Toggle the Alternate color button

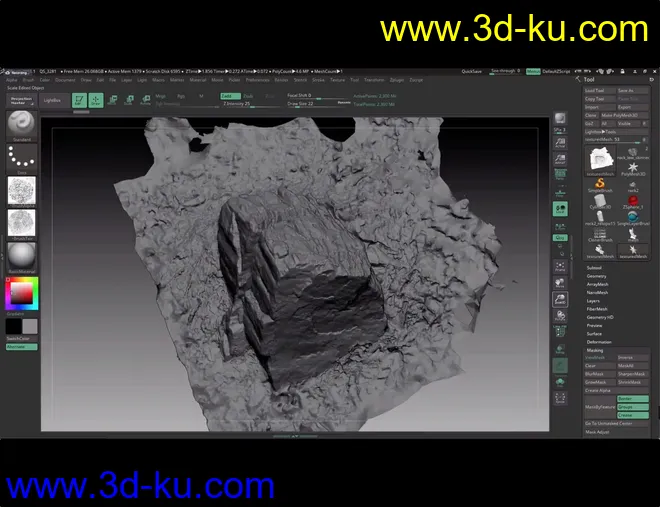click(21, 347)
